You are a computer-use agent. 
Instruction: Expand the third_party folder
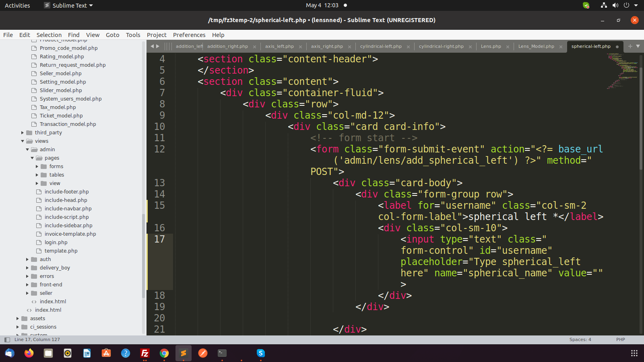[23, 133]
